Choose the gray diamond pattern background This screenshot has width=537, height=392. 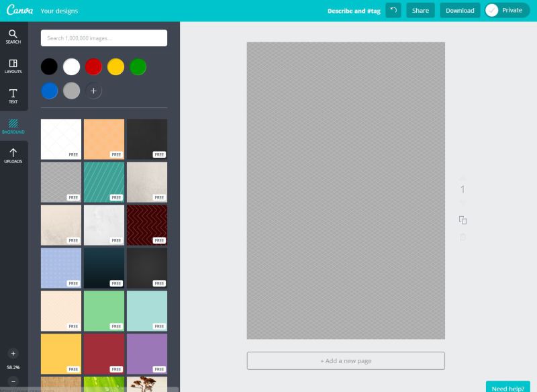pos(61,182)
